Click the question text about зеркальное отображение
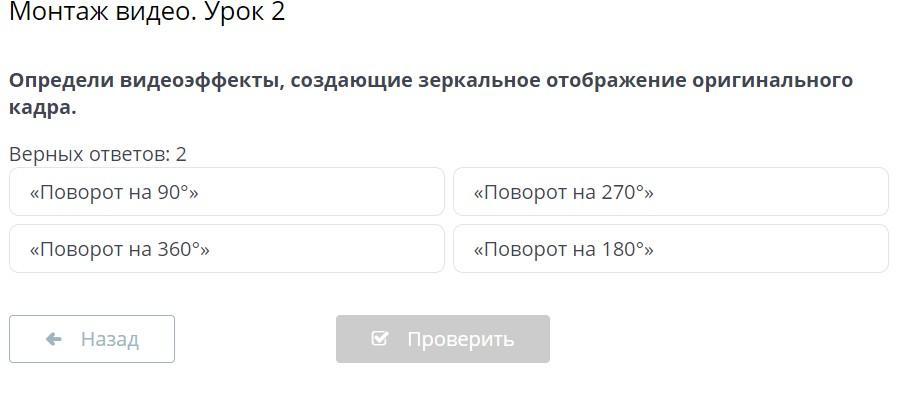The image size is (903, 419). click(x=430, y=81)
